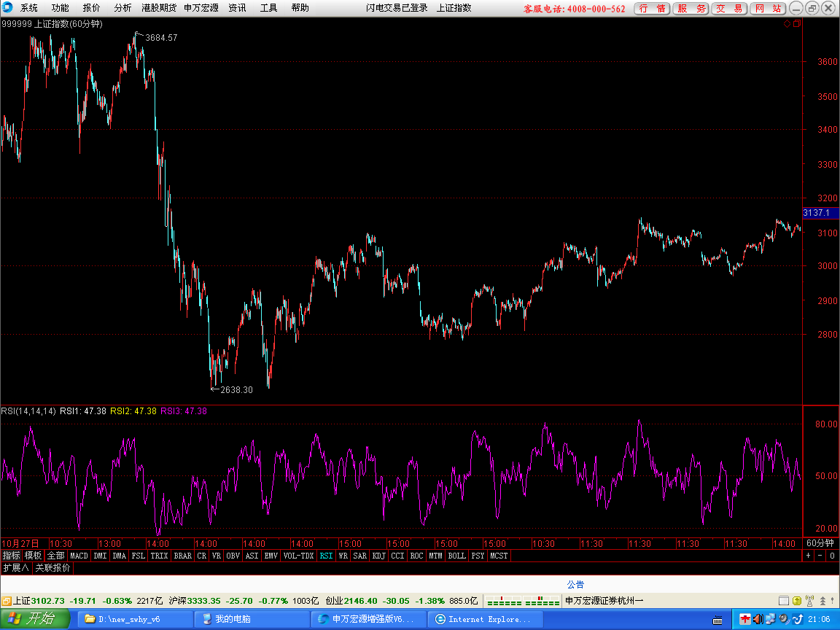
Task: Click the 60分钟 period selector
Action: pos(820,543)
